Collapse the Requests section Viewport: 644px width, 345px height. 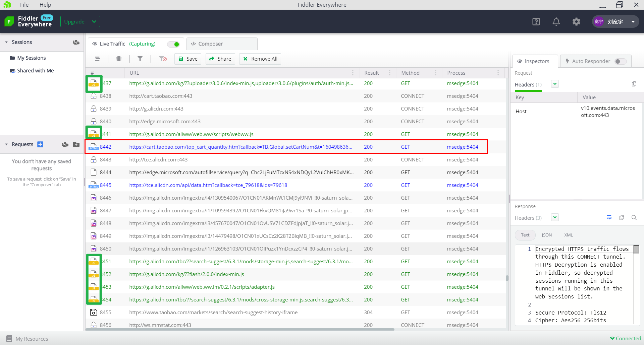[x=6, y=144]
